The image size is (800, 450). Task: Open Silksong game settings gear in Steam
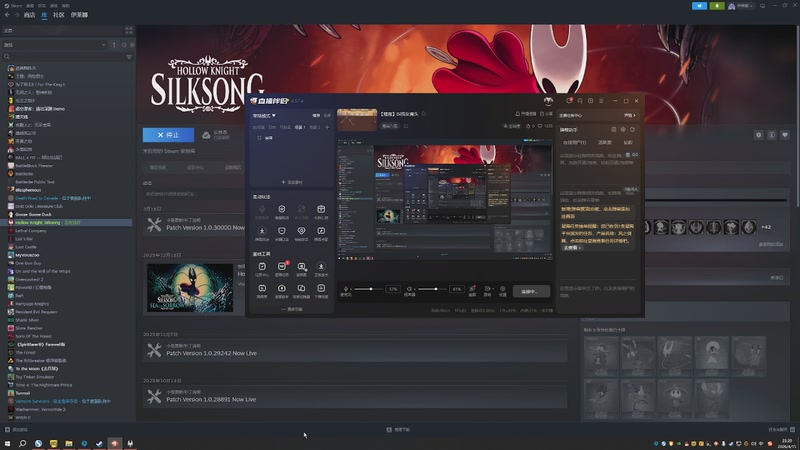[759, 135]
